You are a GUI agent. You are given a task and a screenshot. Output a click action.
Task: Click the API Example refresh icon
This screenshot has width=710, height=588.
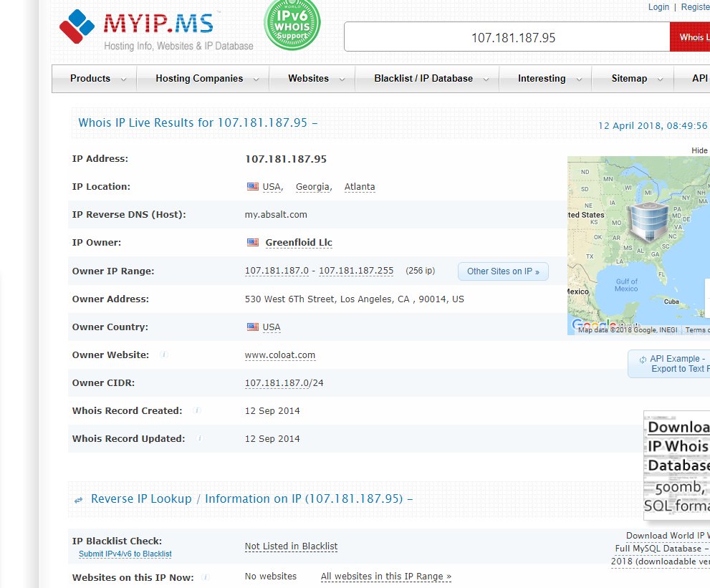pyautogui.click(x=643, y=360)
